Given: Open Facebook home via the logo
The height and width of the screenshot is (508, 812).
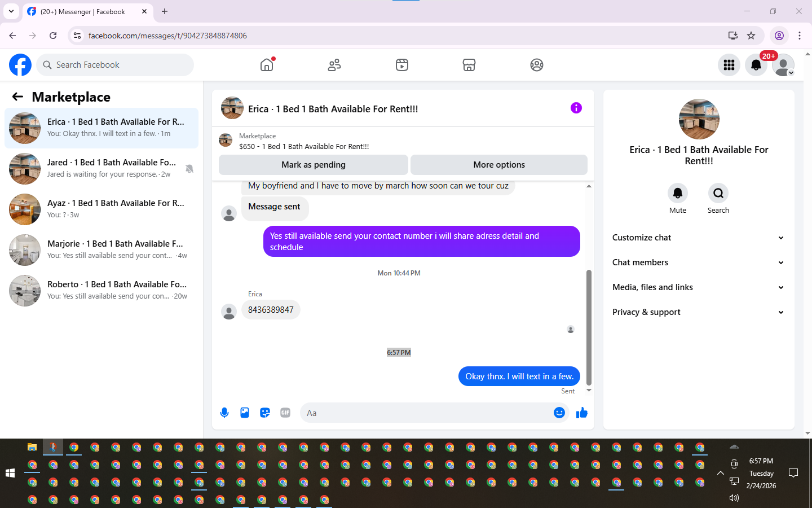Looking at the screenshot, I should click(20, 65).
